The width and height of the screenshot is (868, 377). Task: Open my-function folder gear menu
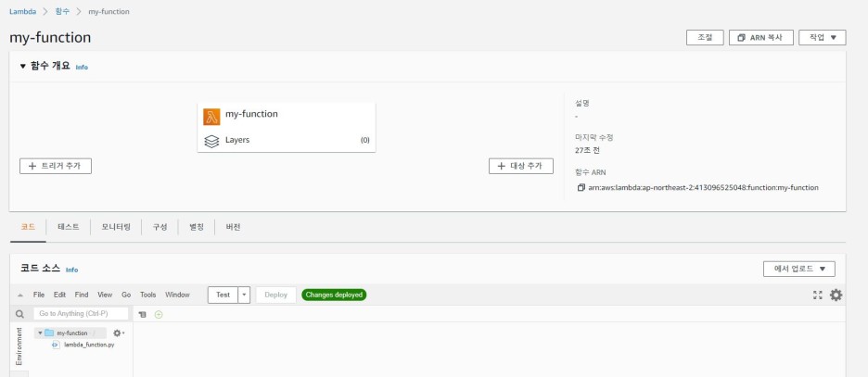point(118,333)
